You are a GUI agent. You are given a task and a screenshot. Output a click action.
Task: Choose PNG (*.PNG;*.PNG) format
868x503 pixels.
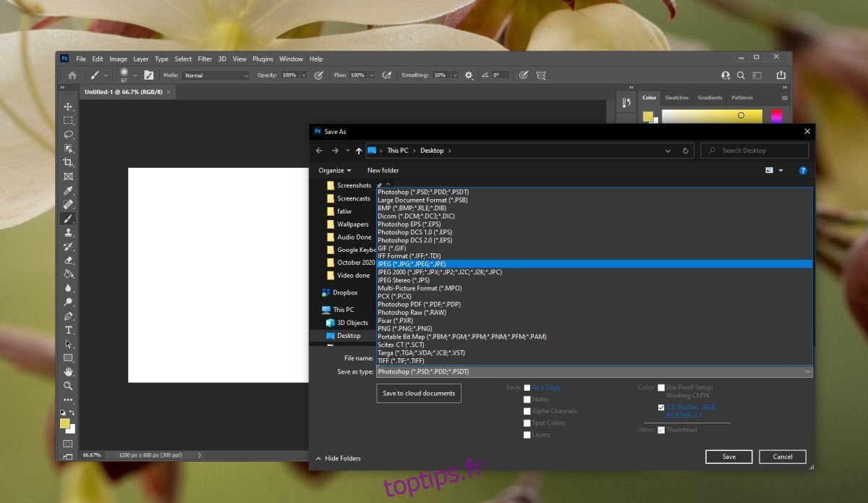tap(594, 329)
